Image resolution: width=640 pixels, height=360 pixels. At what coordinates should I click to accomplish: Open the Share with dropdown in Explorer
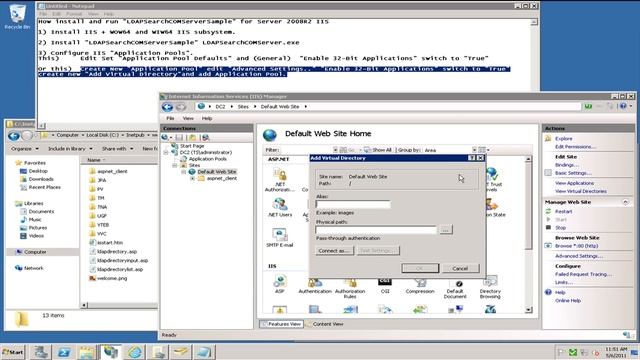click(x=118, y=149)
